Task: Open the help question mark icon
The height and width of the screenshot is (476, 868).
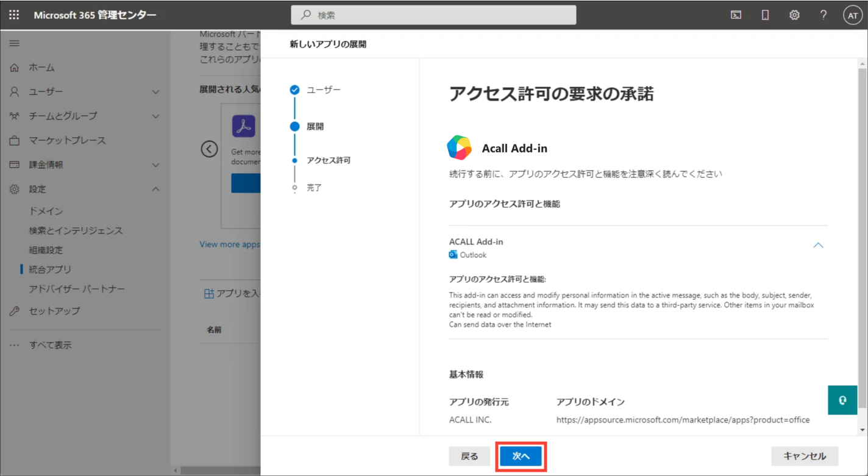Action: pos(824,15)
